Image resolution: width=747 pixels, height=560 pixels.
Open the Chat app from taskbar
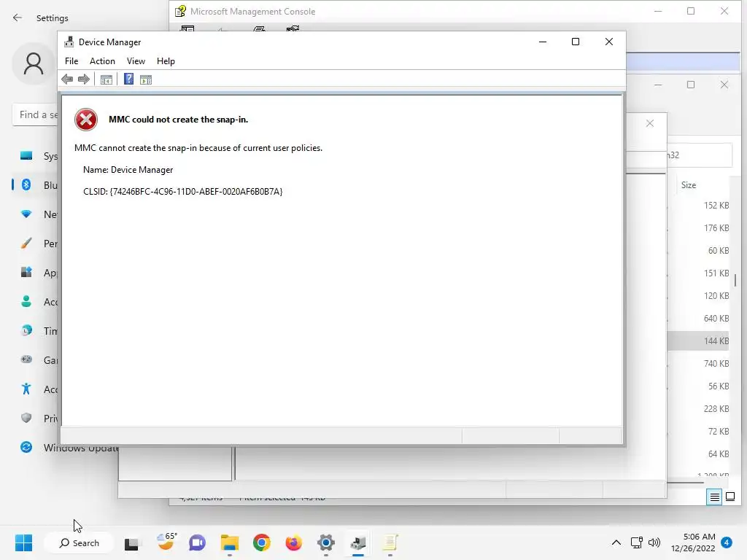197,542
